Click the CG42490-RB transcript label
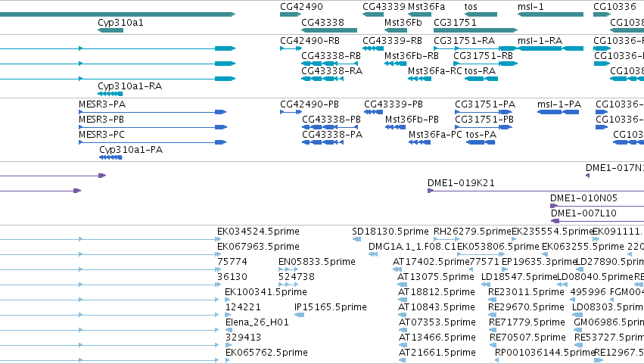The width and height of the screenshot is (644, 364). (310, 41)
